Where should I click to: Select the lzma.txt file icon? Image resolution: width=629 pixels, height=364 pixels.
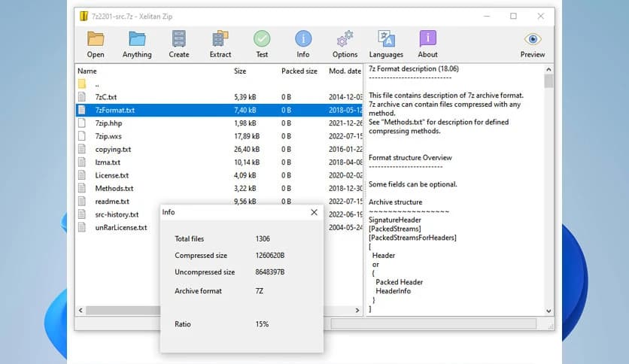tap(82, 162)
